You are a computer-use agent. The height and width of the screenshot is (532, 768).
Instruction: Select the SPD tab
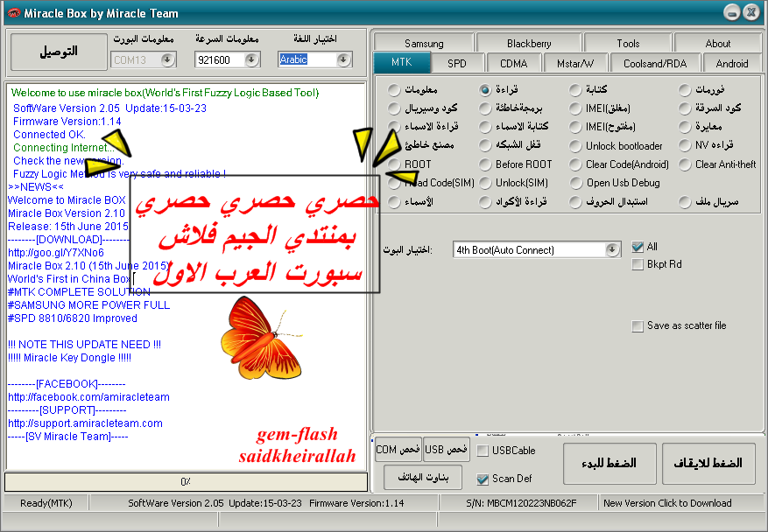(x=457, y=64)
